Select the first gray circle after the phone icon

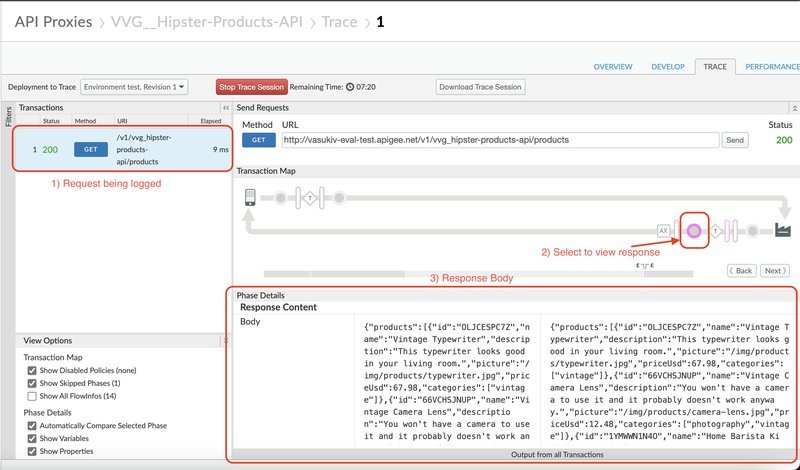pyautogui.click(x=280, y=198)
